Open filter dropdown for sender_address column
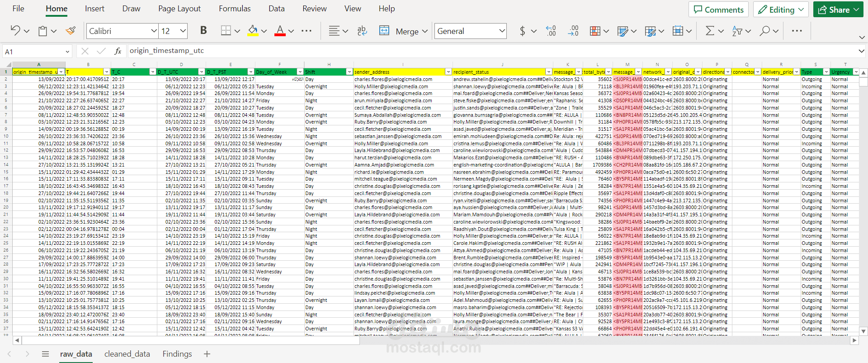868x363 pixels. [x=448, y=72]
